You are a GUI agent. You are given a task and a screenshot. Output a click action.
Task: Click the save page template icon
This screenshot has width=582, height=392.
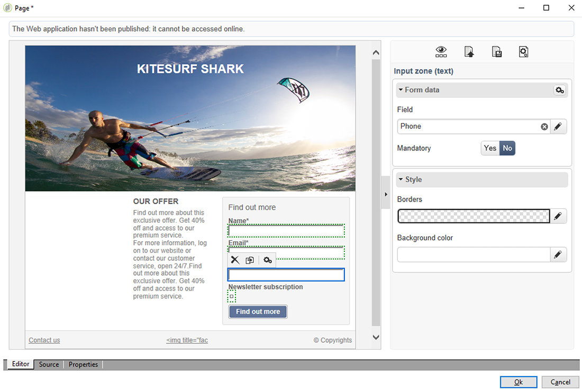(497, 52)
